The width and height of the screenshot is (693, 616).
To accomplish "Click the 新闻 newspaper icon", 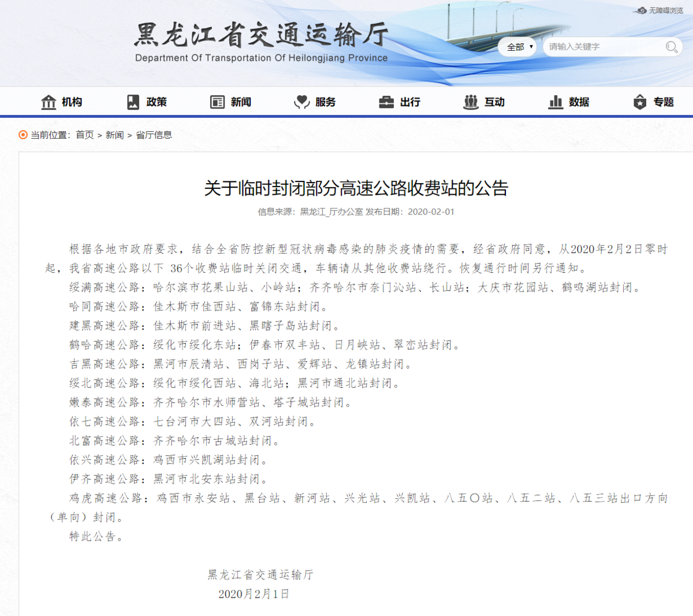I will pyautogui.click(x=217, y=102).
